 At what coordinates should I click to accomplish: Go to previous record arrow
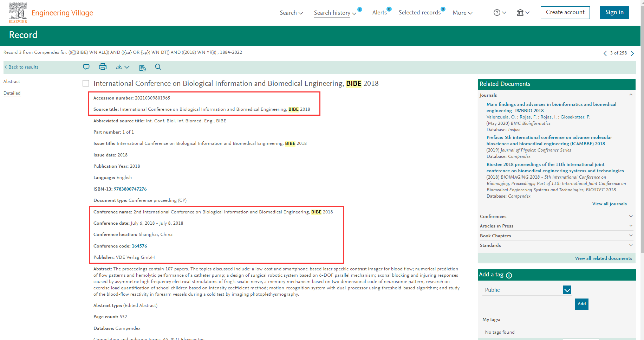[605, 53]
